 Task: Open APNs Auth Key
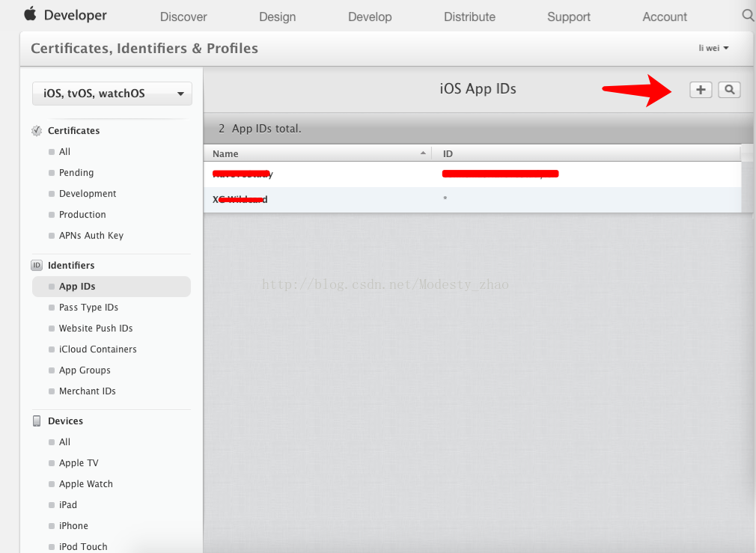click(x=91, y=236)
